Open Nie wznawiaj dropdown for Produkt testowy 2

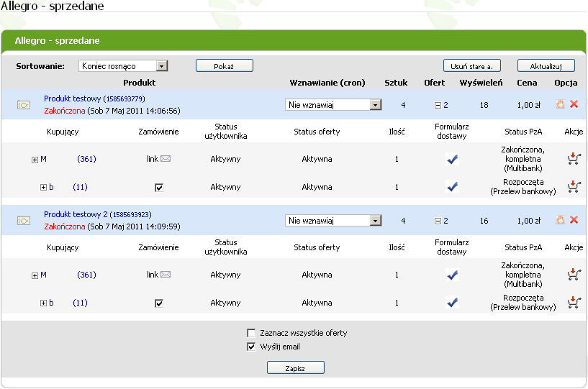(x=333, y=221)
